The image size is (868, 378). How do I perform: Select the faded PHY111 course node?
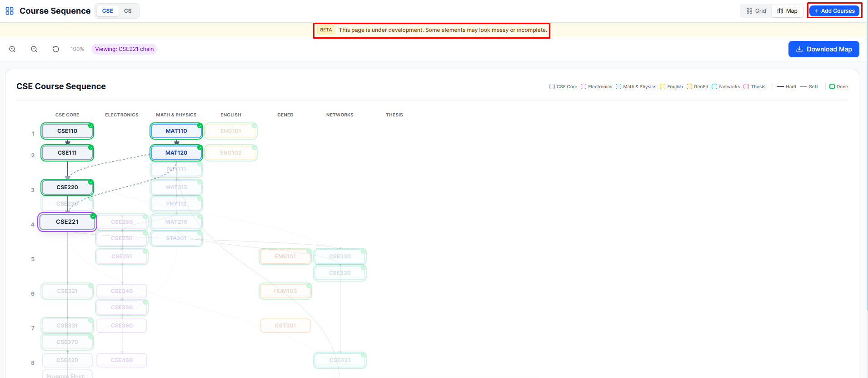click(x=176, y=169)
